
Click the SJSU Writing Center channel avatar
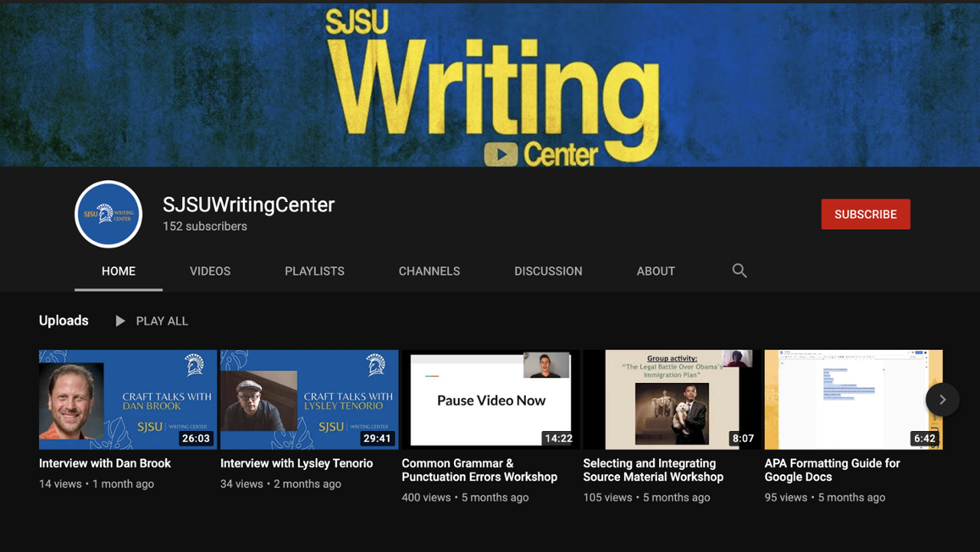[109, 214]
